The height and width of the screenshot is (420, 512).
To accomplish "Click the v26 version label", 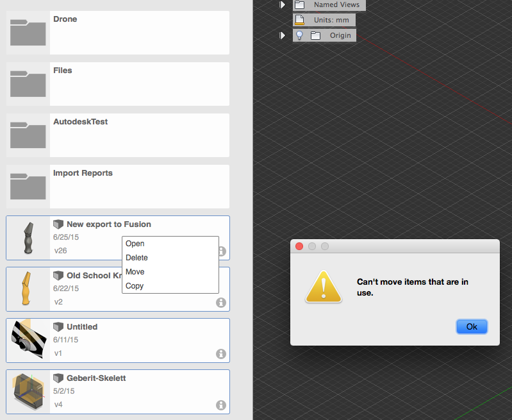I will (x=60, y=251).
